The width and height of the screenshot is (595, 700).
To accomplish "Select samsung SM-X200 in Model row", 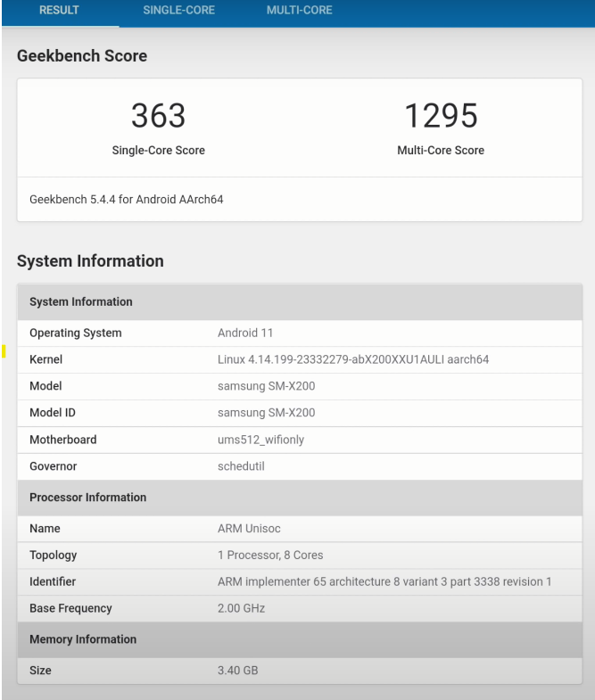I will pos(266,386).
